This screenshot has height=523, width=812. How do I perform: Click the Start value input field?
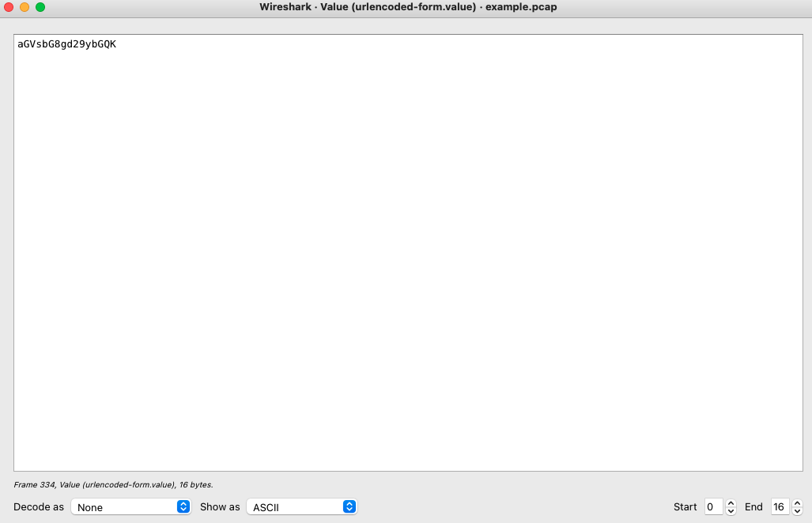pyautogui.click(x=713, y=507)
